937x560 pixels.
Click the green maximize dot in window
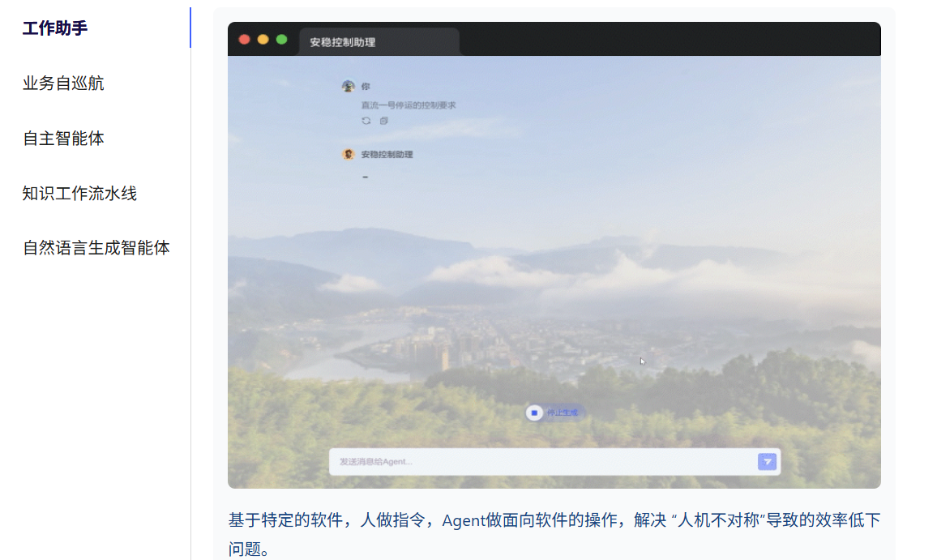[x=281, y=39]
